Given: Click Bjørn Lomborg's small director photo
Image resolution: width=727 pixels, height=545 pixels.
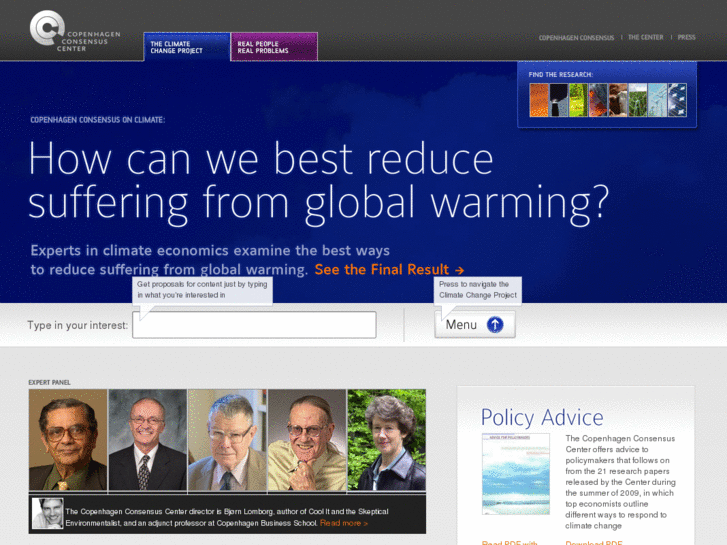Looking at the screenshot, I should 47,513.
